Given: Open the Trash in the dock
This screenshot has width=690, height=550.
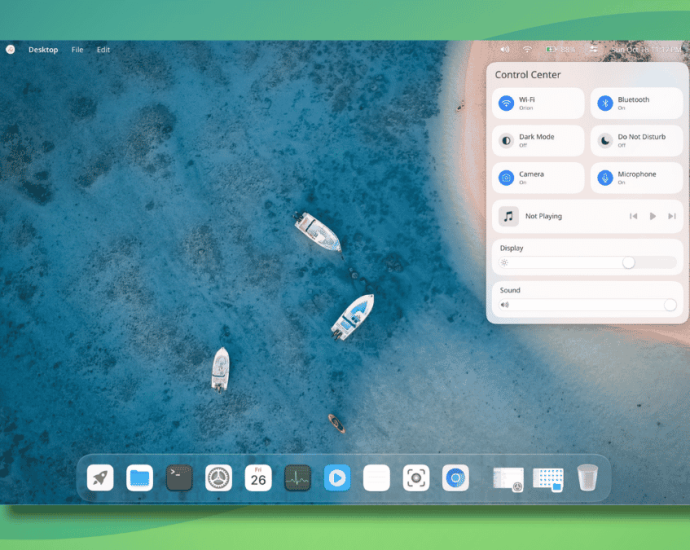Looking at the screenshot, I should tap(587, 477).
